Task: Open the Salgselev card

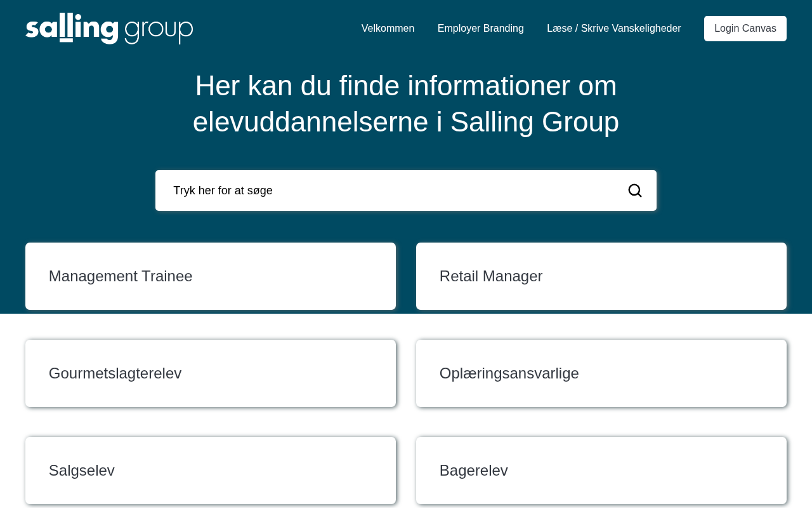Action: (211, 471)
